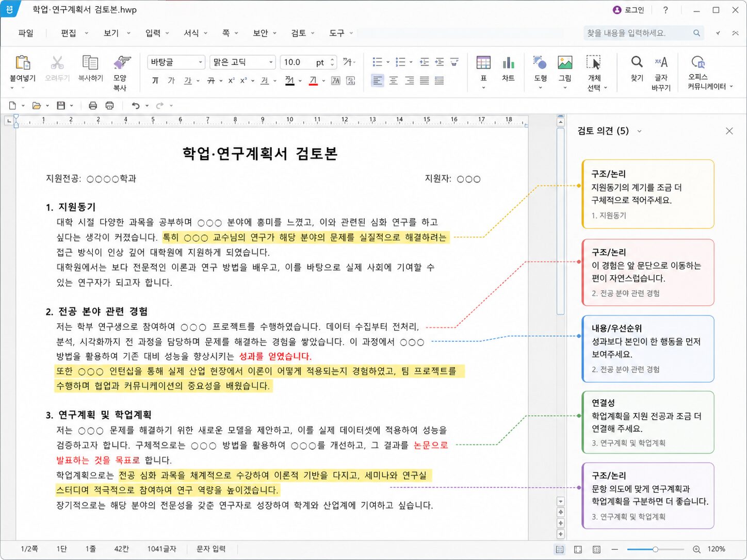The height and width of the screenshot is (560, 747).
Task: Open the 보기 menu
Action: click(111, 33)
